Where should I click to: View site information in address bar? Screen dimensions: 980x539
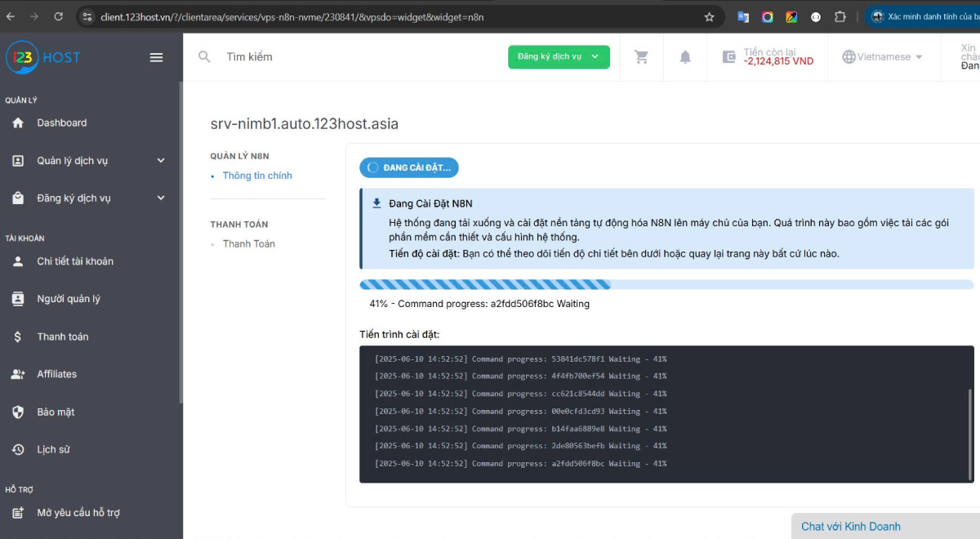coord(87,16)
